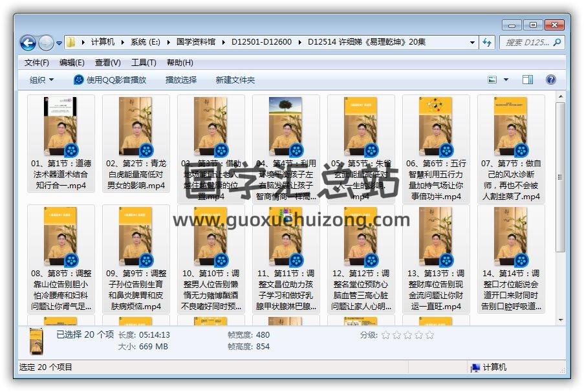The width and height of the screenshot is (584, 392).
Task: Click the Forward navigation arrow
Action: pyautogui.click(x=46, y=43)
